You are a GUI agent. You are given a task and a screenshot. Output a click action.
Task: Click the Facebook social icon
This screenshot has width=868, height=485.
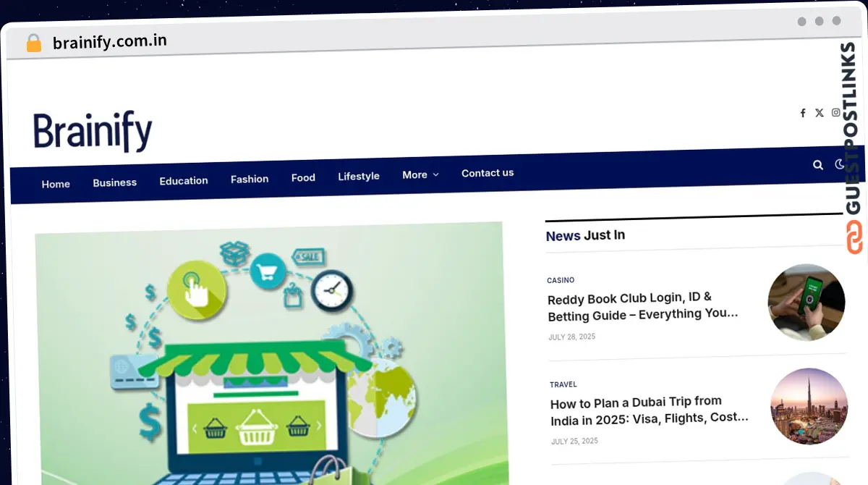click(x=802, y=113)
